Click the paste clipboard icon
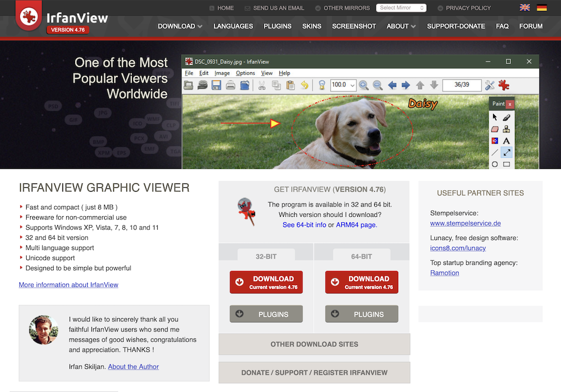 pos(290,85)
